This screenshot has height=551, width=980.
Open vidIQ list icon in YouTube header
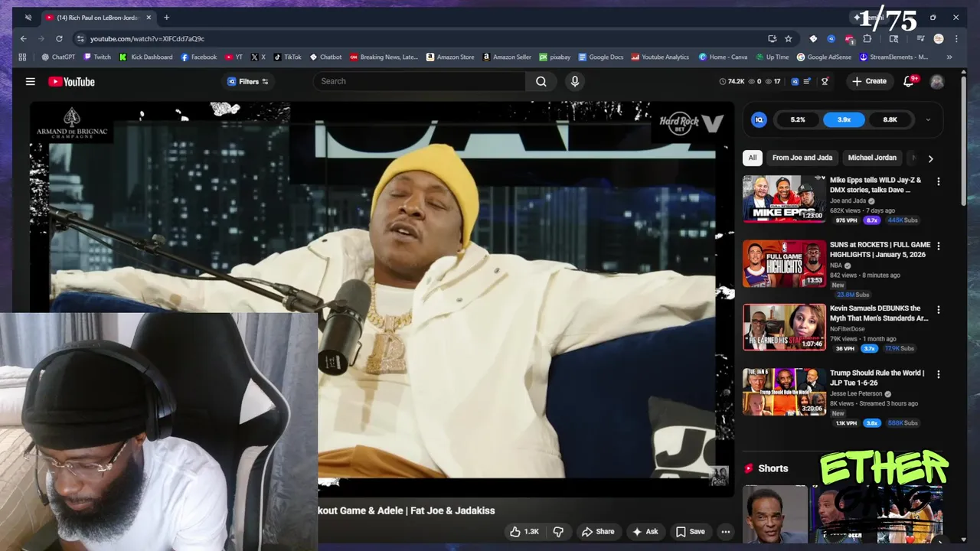click(807, 81)
